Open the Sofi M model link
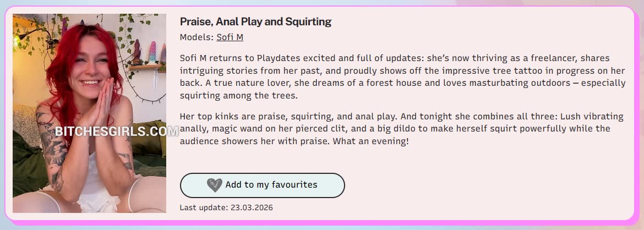Image resolution: width=644 pixels, height=230 pixels. coord(230,37)
